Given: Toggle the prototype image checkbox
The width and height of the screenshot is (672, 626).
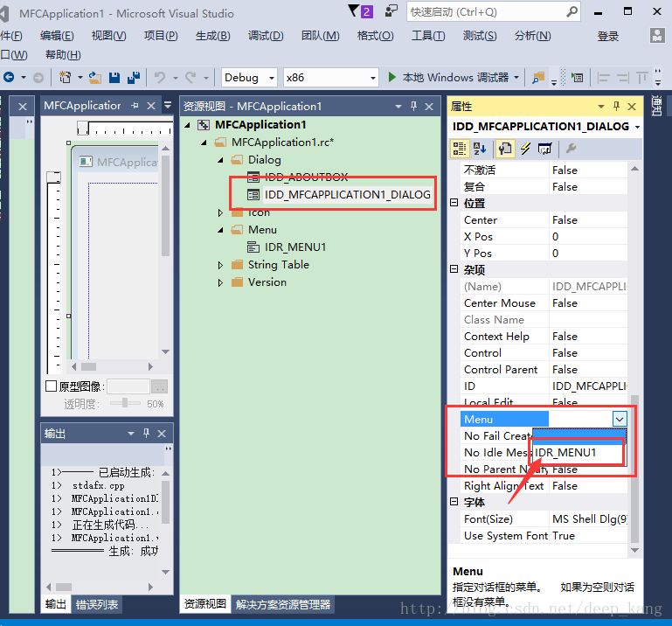Looking at the screenshot, I should (51, 386).
